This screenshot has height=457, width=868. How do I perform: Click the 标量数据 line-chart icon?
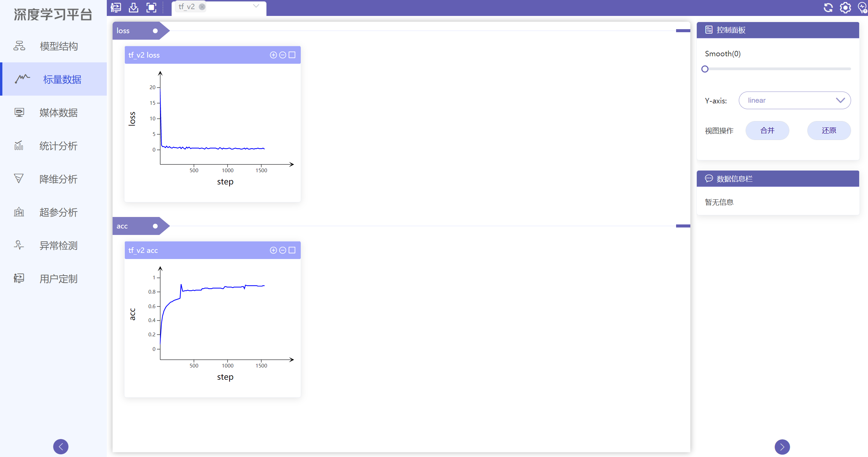click(22, 79)
